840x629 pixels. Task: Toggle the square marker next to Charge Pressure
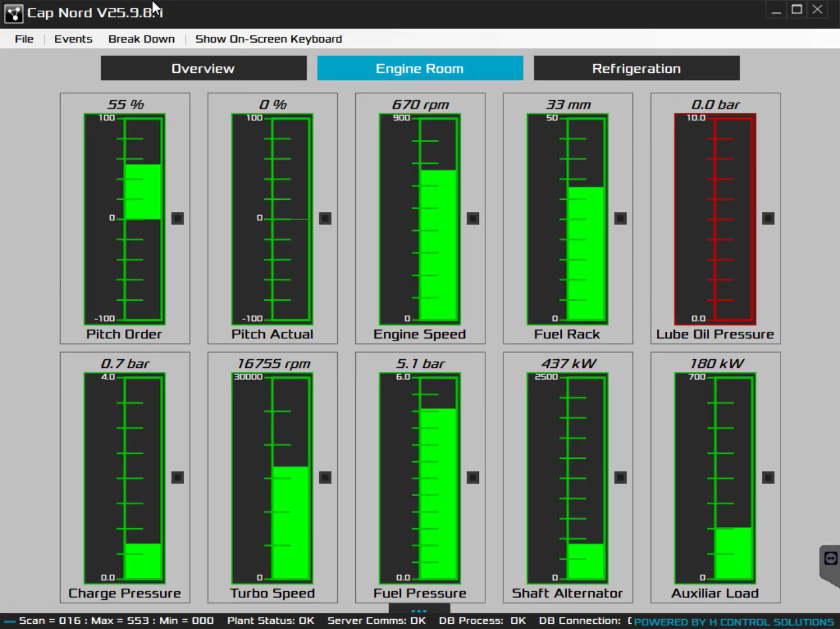pyautogui.click(x=178, y=477)
